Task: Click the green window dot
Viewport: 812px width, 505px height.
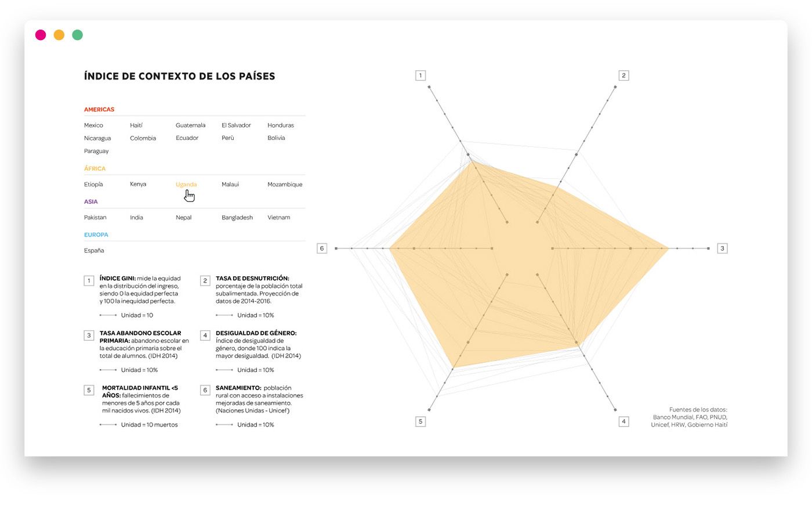Action: click(x=77, y=35)
